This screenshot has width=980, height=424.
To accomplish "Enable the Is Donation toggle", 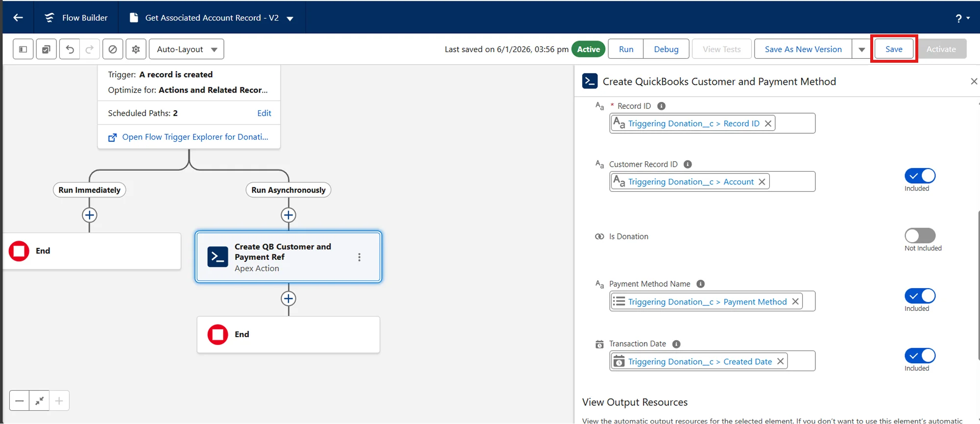I will (920, 236).
